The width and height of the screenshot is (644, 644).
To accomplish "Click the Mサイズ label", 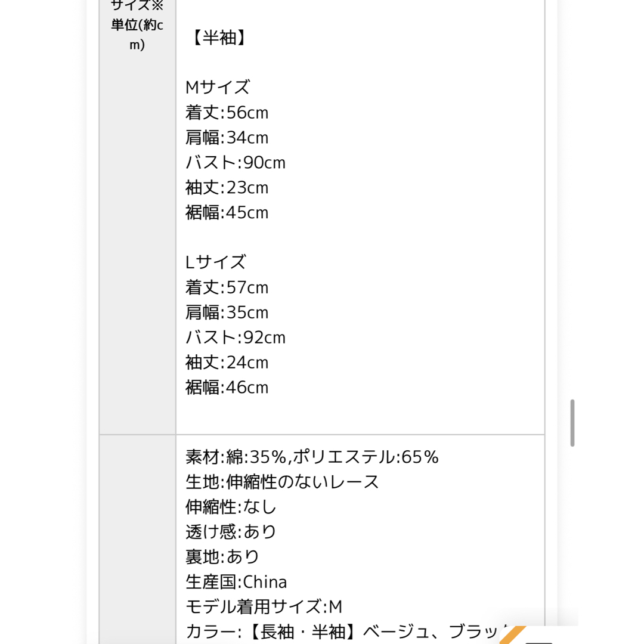I will pos(217,88).
